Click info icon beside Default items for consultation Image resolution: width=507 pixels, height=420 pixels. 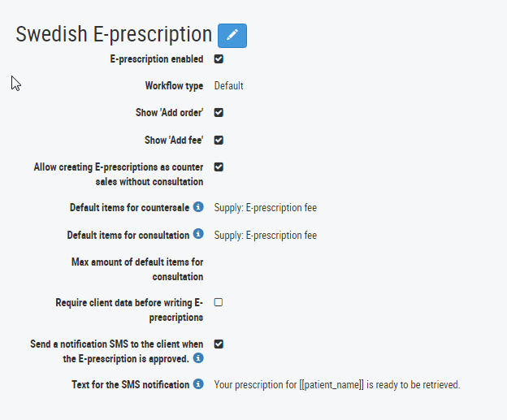pos(198,233)
